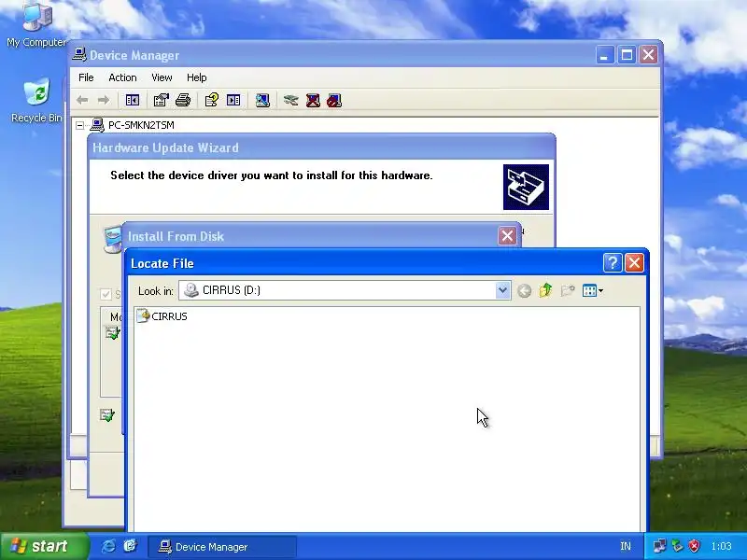Select PC-SMKN2TSM computer in Device Manager

coord(141,125)
